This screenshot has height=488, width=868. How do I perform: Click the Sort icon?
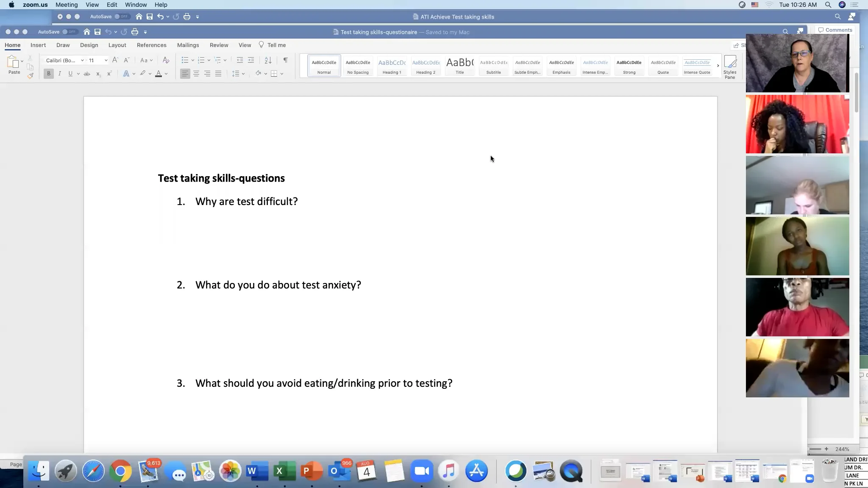click(268, 60)
